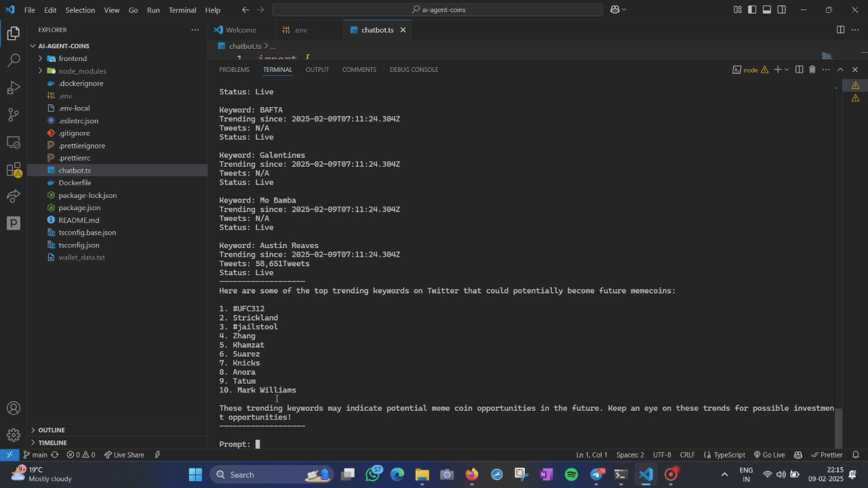Open editor more actions ellipsis
Screen dimensions: 868x488
[x=854, y=30]
